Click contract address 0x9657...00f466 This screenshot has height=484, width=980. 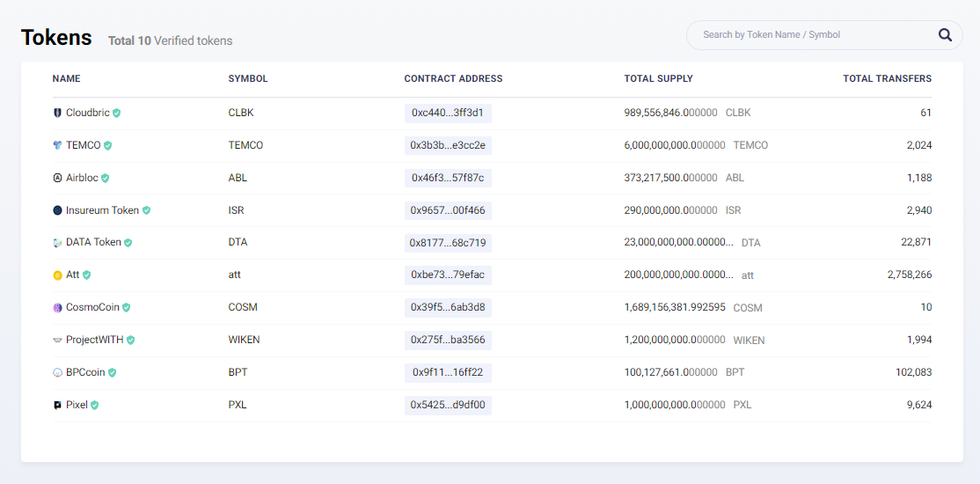pos(448,210)
